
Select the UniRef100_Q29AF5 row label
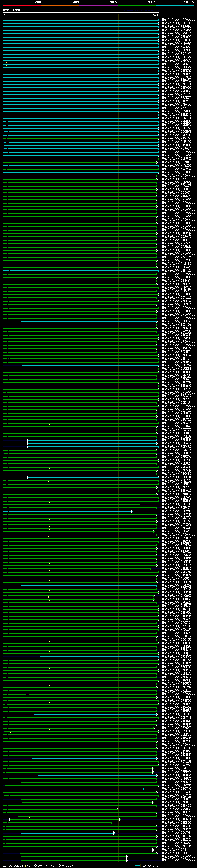[x=177, y=538]
